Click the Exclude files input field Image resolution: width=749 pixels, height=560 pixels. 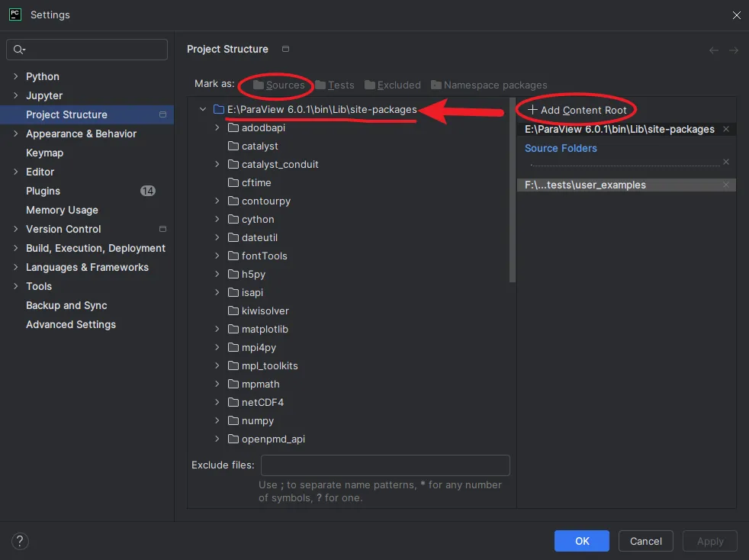point(385,465)
